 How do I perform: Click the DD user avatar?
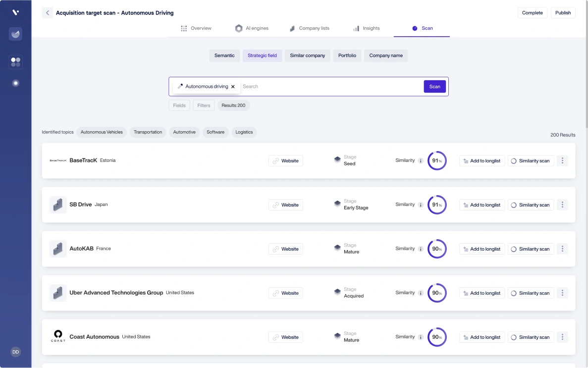pos(15,352)
